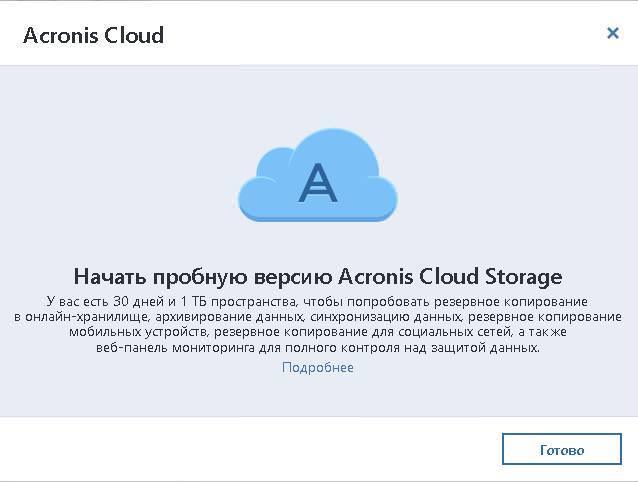
Task: Click the blue Acronis cloud logo
Action: 318,175
